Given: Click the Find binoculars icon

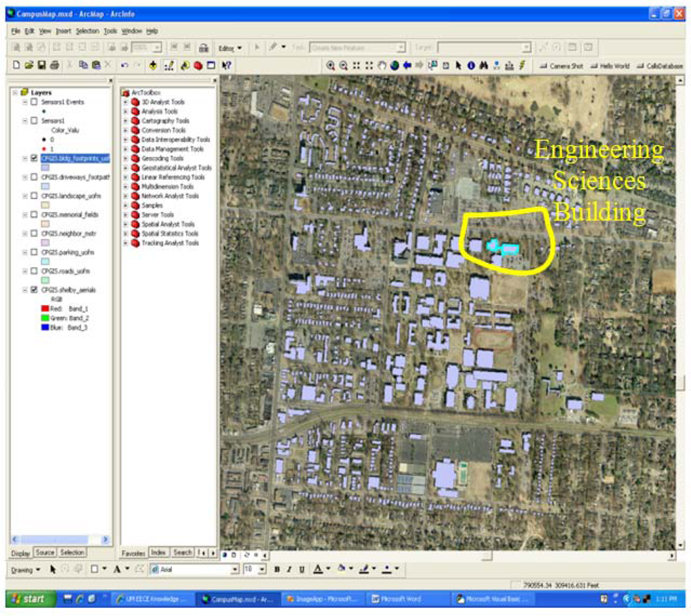Looking at the screenshot, I should (484, 66).
